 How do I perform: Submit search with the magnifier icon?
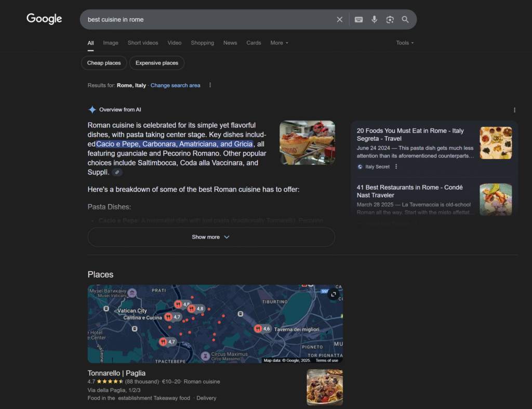click(405, 20)
